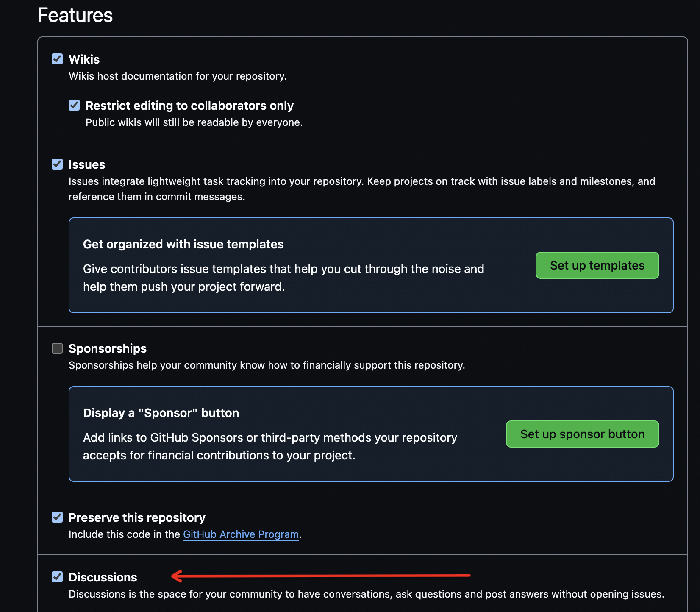Screen dimensions: 700x612
Task: Click the Sponsorships label text
Action: pyautogui.click(x=108, y=348)
